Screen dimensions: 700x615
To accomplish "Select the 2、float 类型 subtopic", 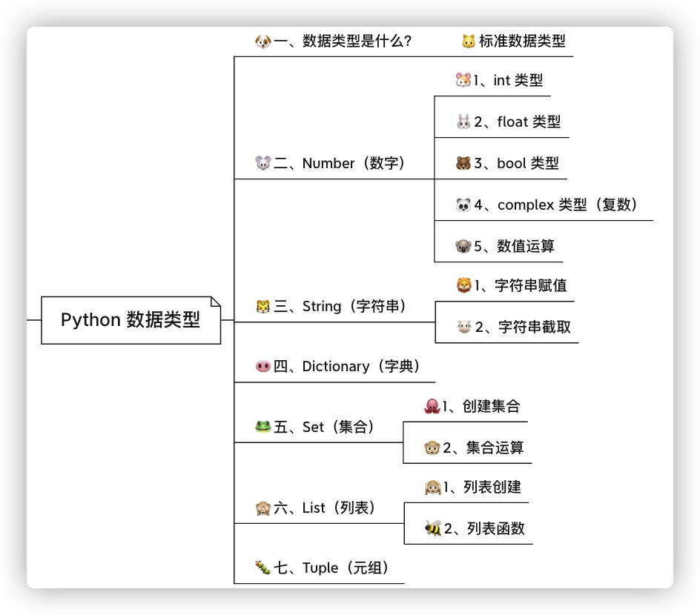I will point(509,122).
